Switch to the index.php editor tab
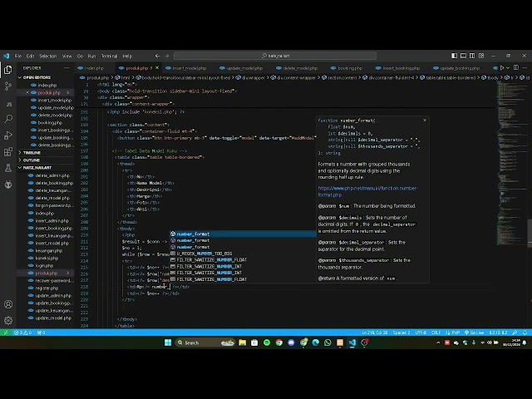 pyautogui.click(x=93, y=68)
